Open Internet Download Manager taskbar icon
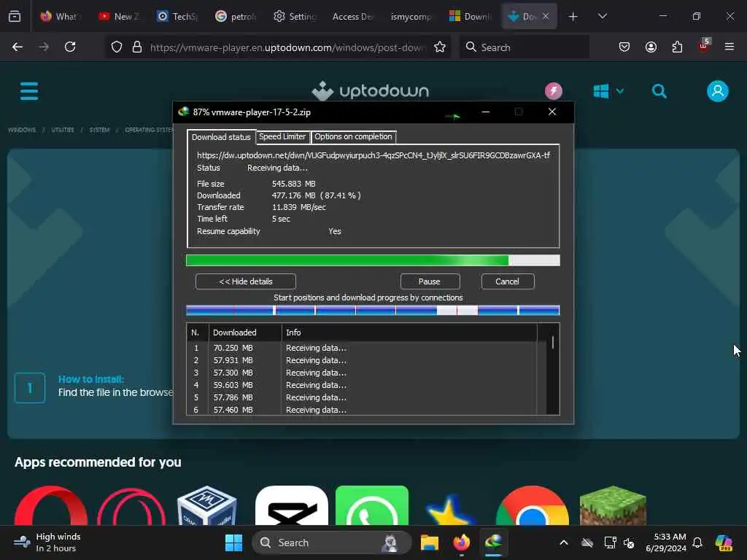Screen dimensions: 747x560 (x=494, y=542)
